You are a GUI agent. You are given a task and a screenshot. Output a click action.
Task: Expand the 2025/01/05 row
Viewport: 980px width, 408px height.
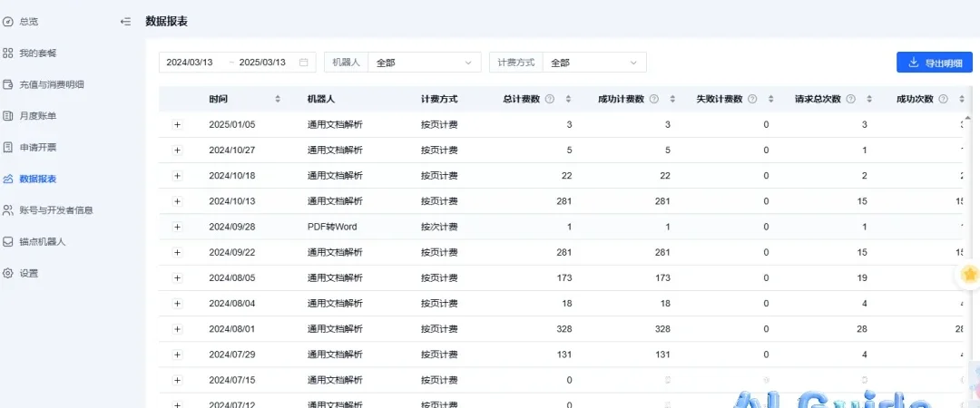point(178,124)
